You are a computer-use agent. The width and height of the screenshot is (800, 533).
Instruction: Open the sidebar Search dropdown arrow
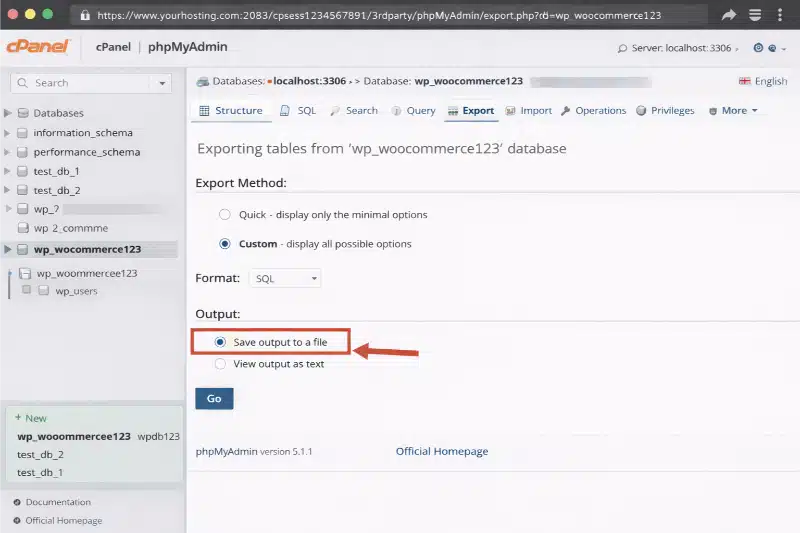162,83
